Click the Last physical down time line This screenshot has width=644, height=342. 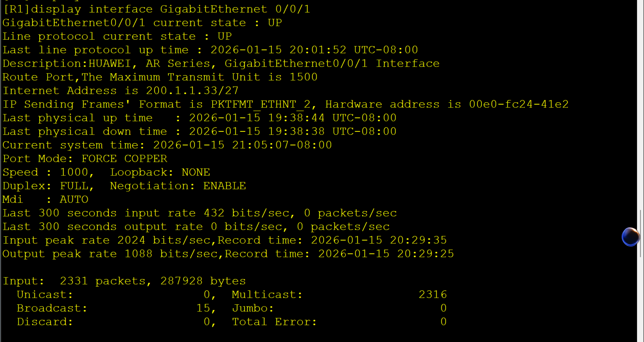[x=200, y=131]
